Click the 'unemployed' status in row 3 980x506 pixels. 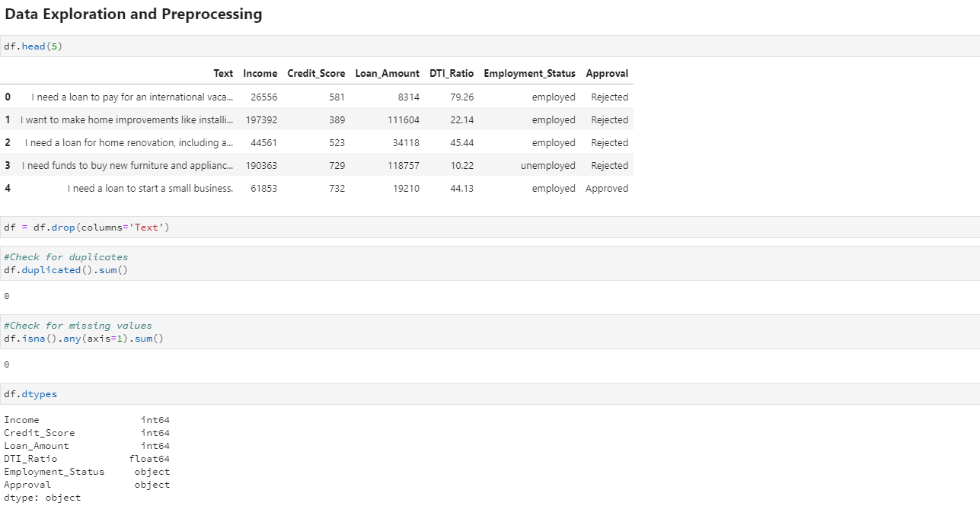point(547,166)
